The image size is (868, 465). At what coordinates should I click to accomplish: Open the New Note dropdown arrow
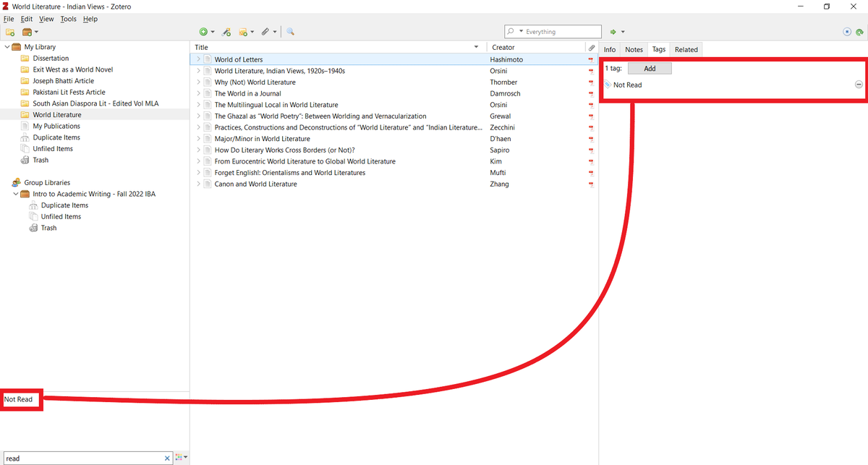[x=252, y=32]
